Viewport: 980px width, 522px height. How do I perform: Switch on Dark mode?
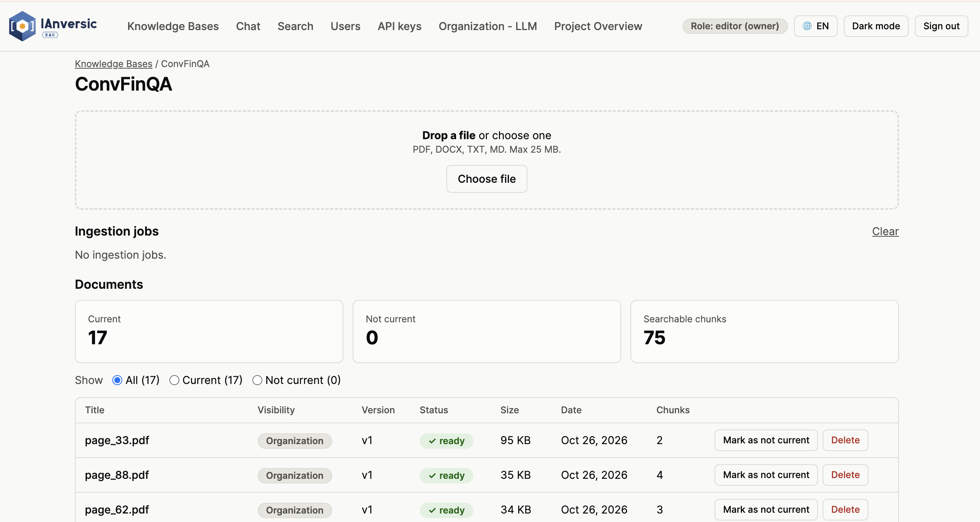tap(876, 26)
